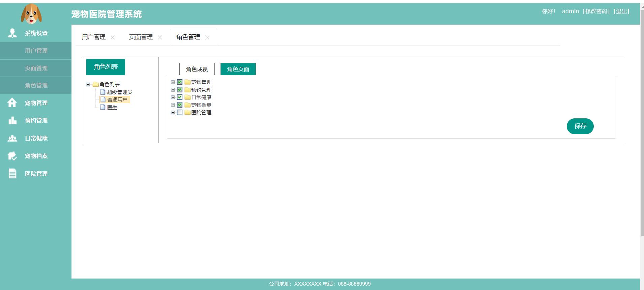
Task: Switch to the 用户管理 tab
Action: click(x=94, y=37)
